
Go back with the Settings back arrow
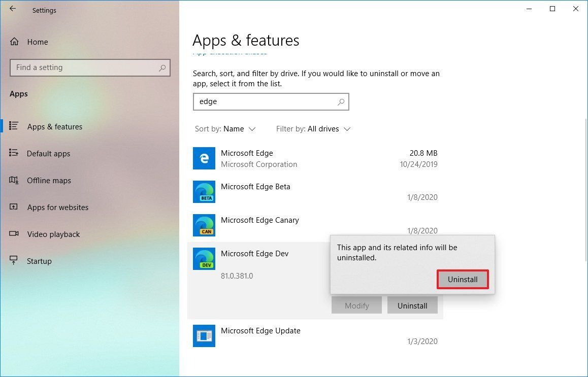pos(13,9)
